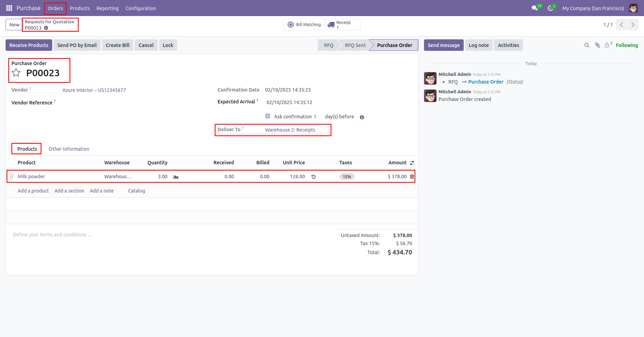Select the Products tab

[x=27, y=149]
